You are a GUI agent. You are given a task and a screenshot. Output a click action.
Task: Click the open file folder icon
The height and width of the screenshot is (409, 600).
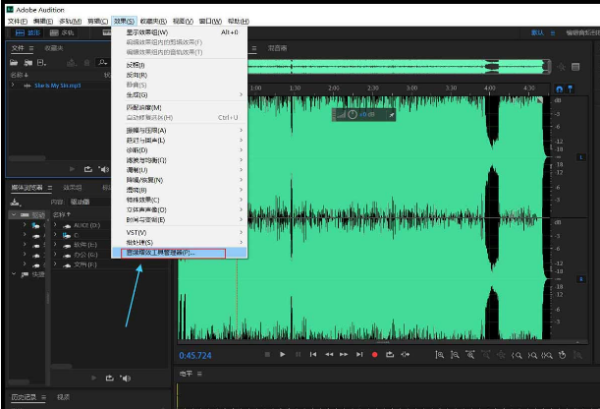(x=14, y=63)
